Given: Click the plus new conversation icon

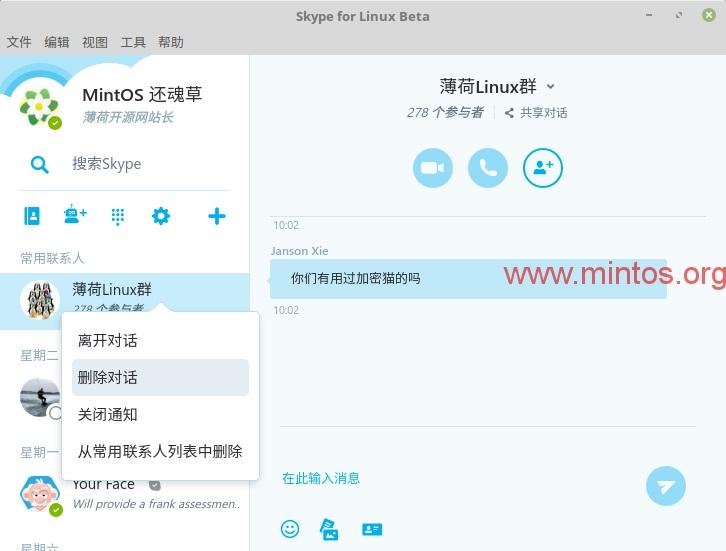Looking at the screenshot, I should (x=217, y=216).
